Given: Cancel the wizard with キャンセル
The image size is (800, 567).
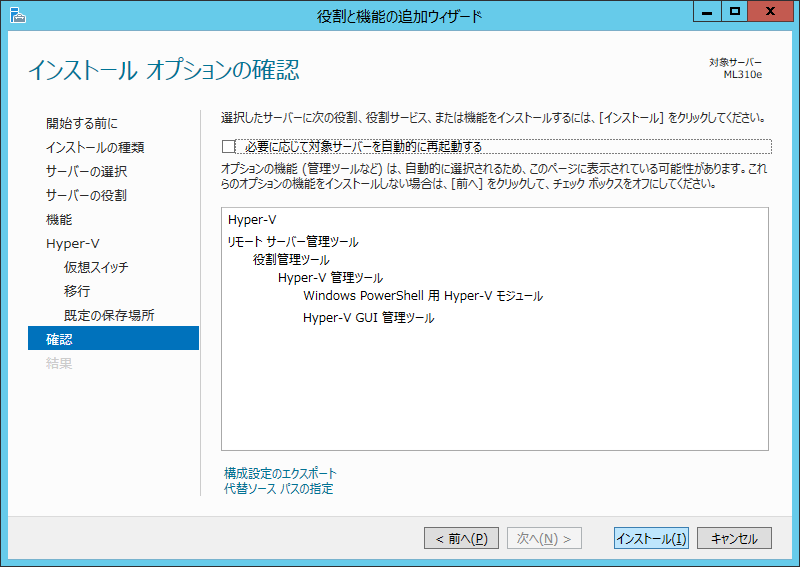Looking at the screenshot, I should 734,539.
